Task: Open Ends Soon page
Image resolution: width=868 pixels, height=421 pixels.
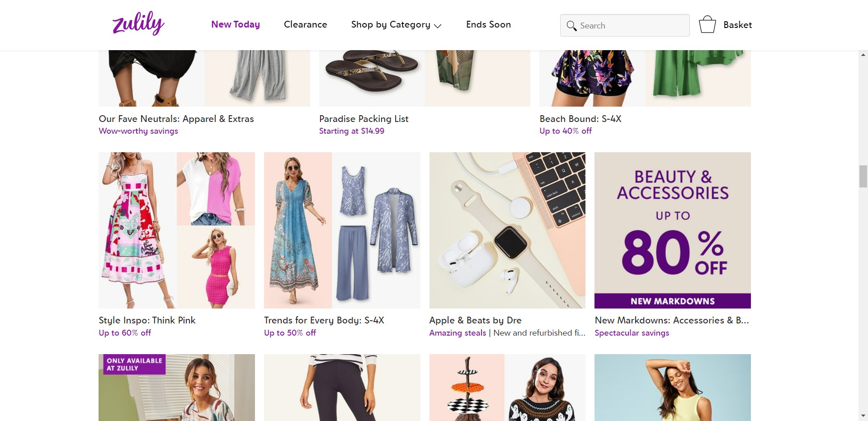Action: click(488, 24)
